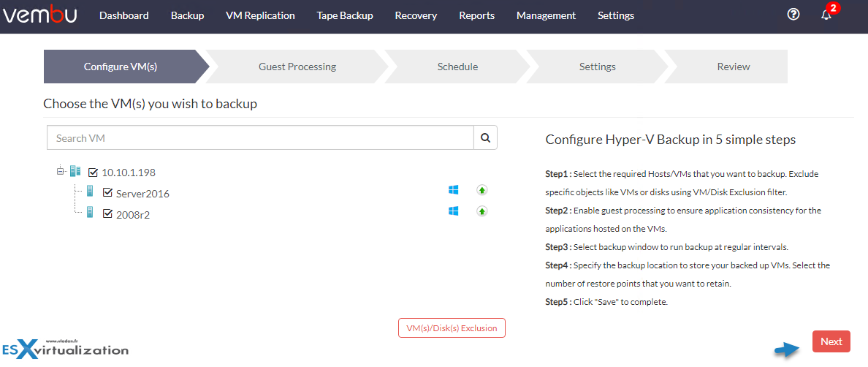Open the notifications bell icon
The image size is (868, 367).
tap(826, 15)
